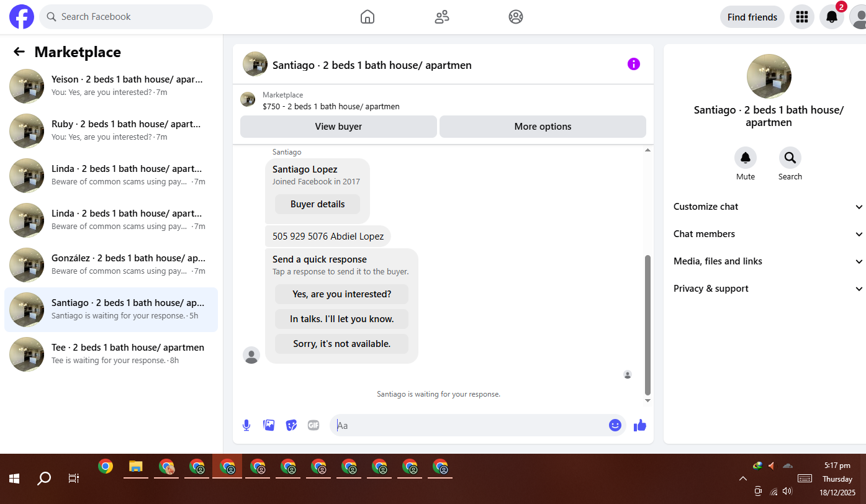Screen dimensions: 866x504
Task: Open González's Marketplace conversation
Action: pos(111,265)
